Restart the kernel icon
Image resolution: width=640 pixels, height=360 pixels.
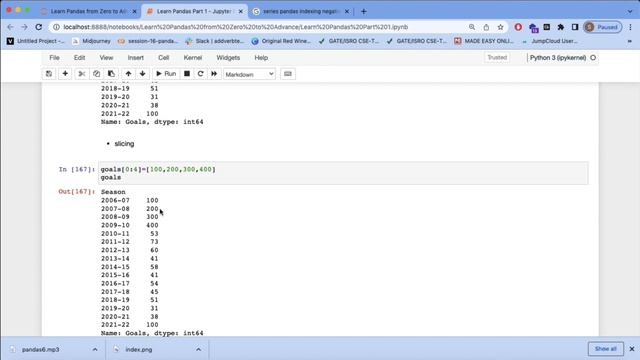coord(200,74)
